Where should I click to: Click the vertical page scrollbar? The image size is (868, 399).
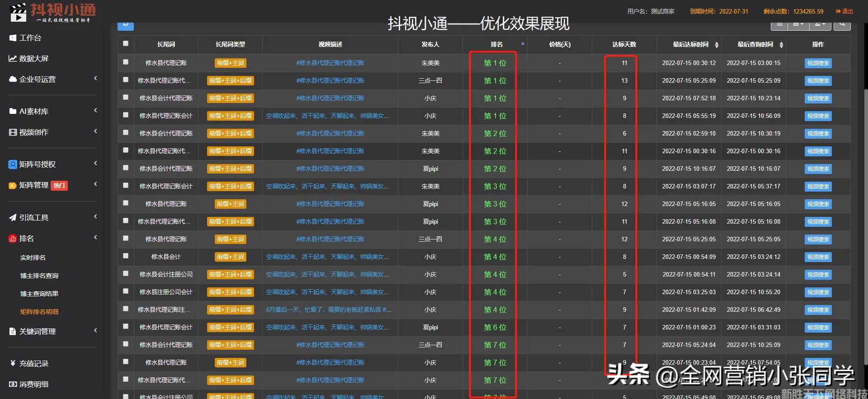[865, 226]
